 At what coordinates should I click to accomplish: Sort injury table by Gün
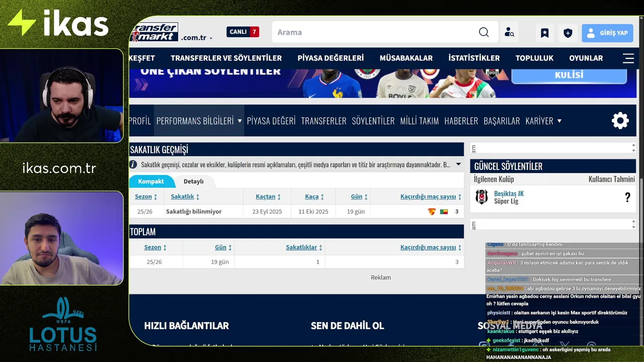[359, 197]
